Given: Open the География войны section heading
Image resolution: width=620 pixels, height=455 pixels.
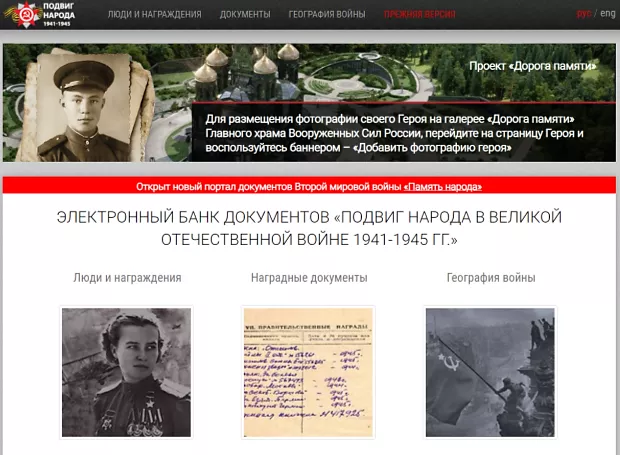Looking at the screenshot, I should coord(491,278).
